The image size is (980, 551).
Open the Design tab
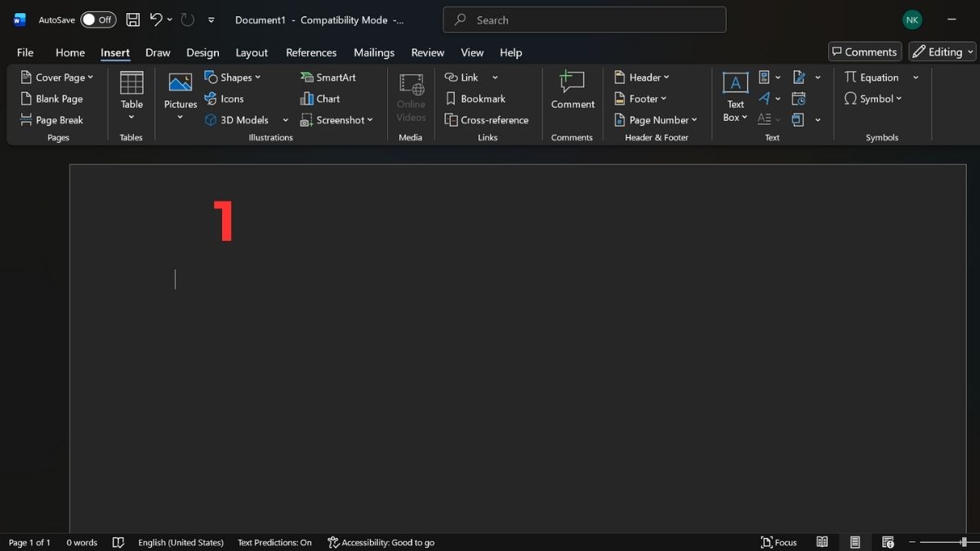click(x=203, y=52)
